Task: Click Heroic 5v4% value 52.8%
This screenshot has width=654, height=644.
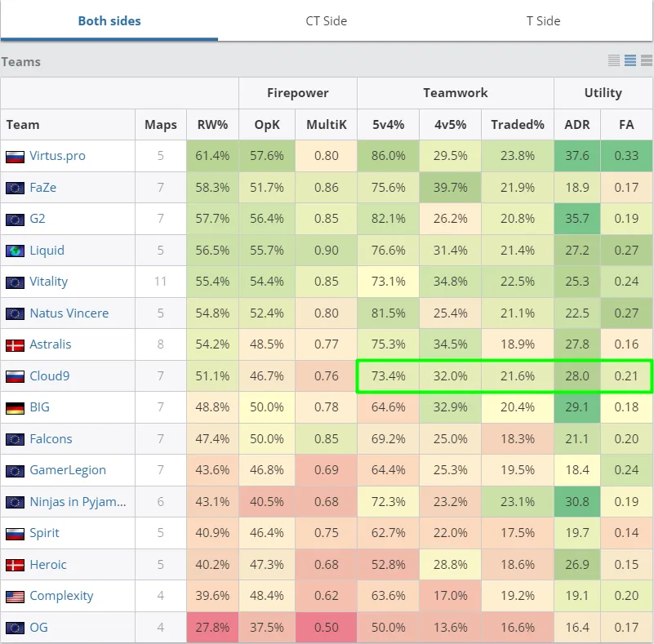Action: (x=389, y=565)
